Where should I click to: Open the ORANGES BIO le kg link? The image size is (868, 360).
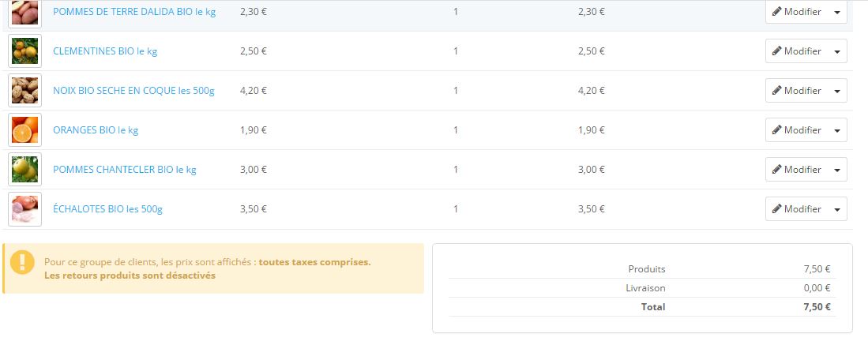[96, 130]
